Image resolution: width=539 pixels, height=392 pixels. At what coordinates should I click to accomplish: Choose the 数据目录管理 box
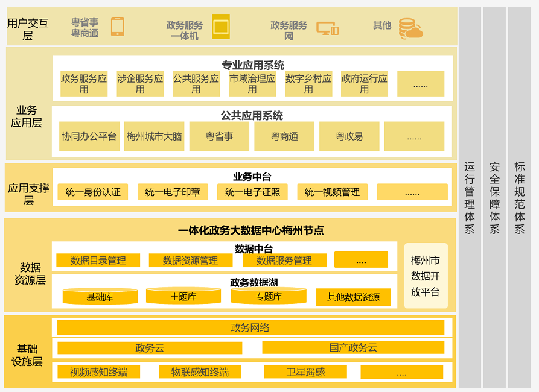tap(98, 261)
